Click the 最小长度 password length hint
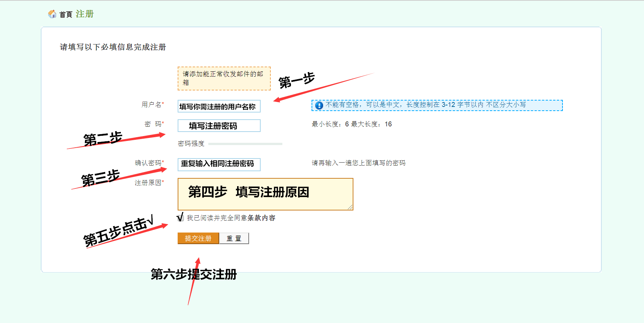This screenshot has height=323, width=644. 352,124
